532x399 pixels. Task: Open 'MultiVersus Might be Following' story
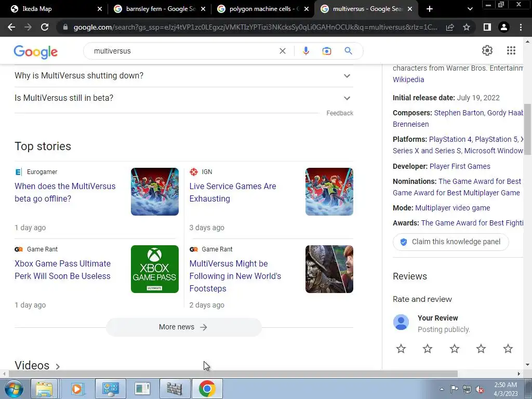tap(235, 276)
